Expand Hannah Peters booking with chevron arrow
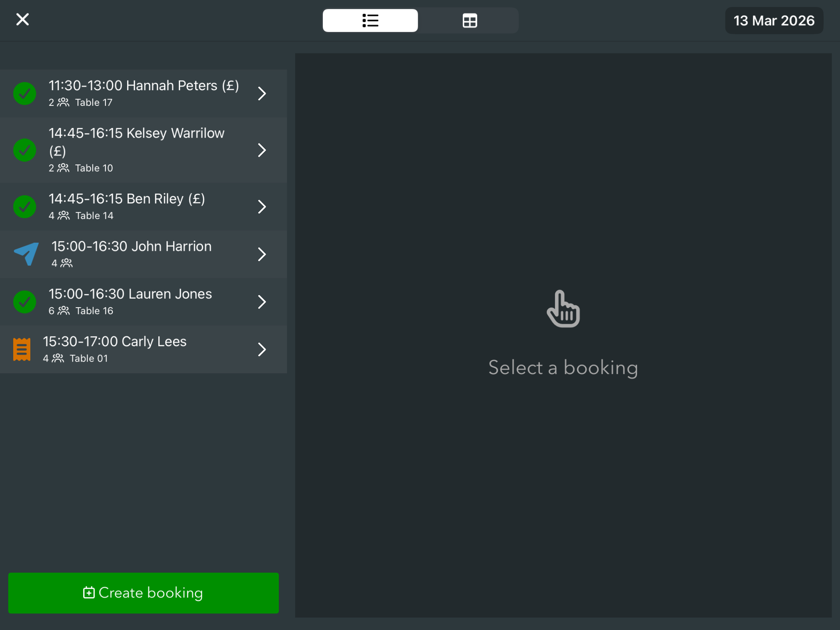The height and width of the screenshot is (630, 840). (x=262, y=93)
